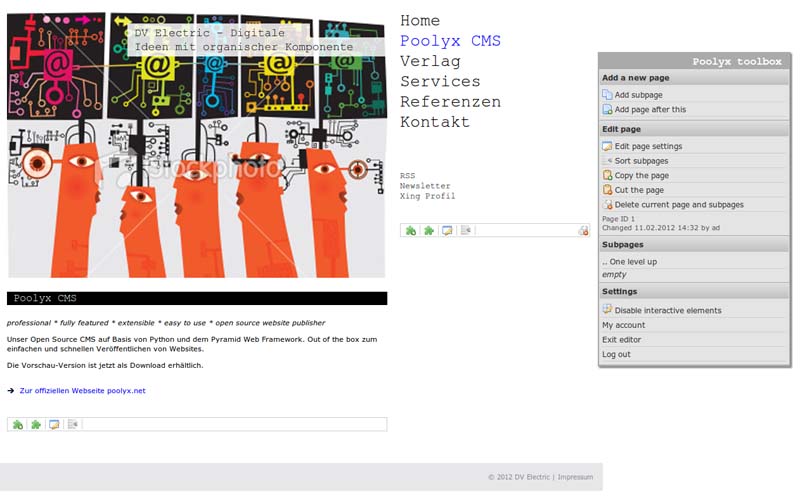Open the Kontakt page
Image resolution: width=800 pixels, height=501 pixels.
tap(435, 122)
